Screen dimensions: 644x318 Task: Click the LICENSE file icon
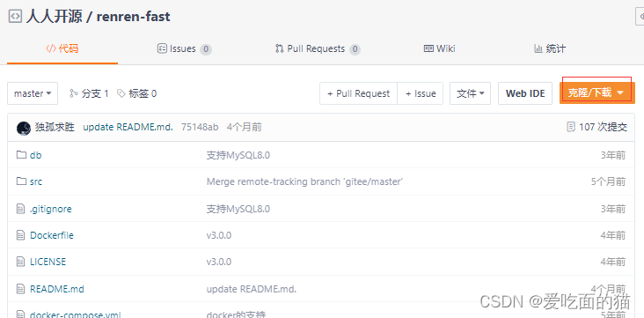pos(21,262)
